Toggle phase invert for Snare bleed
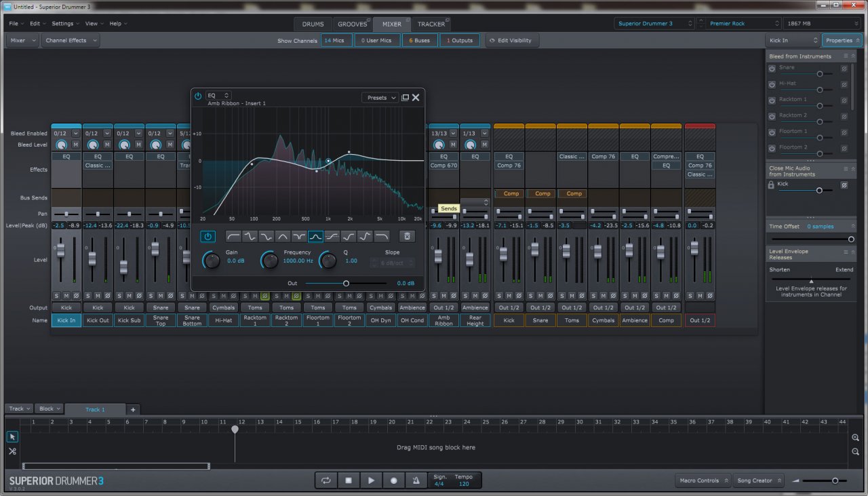This screenshot has width=868, height=496. tap(844, 69)
